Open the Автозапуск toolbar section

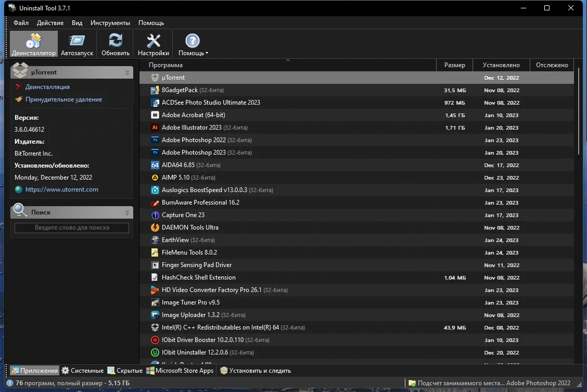(x=77, y=44)
